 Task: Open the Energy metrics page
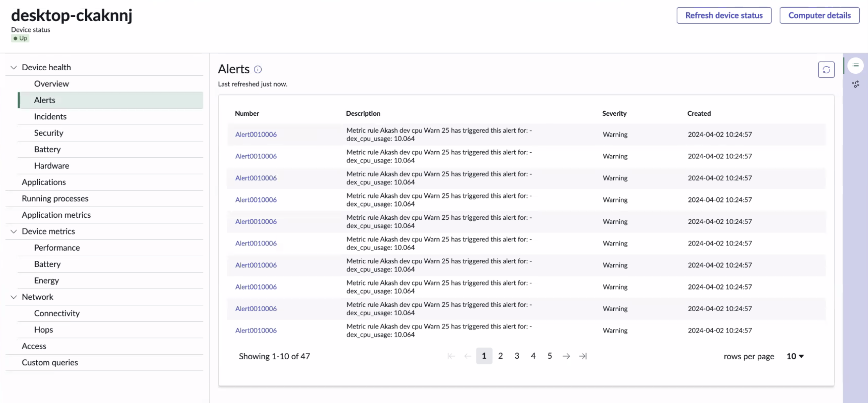pos(110,281)
